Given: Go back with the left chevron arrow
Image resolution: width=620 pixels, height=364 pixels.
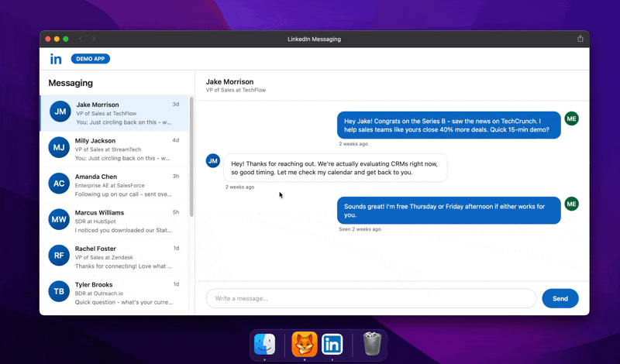Looking at the screenshot, I should (x=81, y=39).
